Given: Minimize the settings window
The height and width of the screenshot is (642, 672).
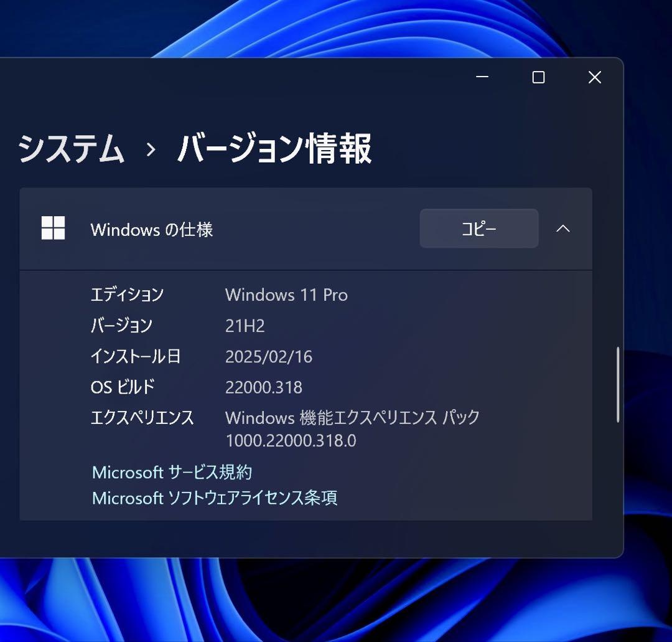Looking at the screenshot, I should (x=482, y=77).
